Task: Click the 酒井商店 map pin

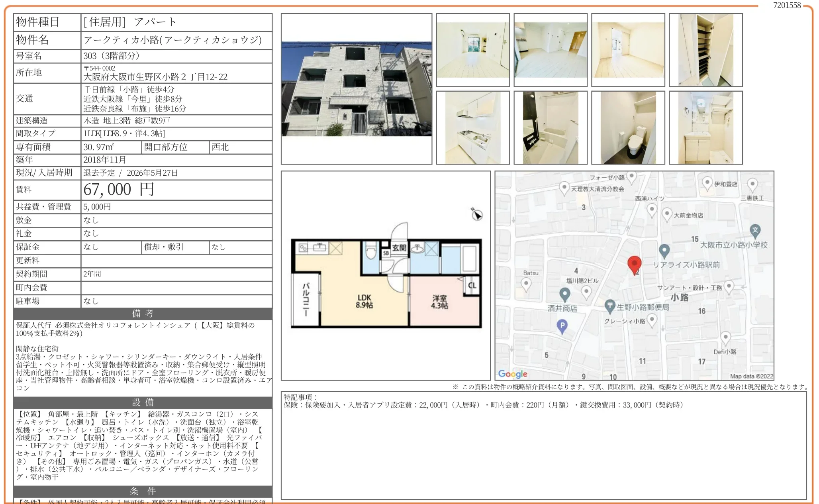Action: [x=564, y=295]
